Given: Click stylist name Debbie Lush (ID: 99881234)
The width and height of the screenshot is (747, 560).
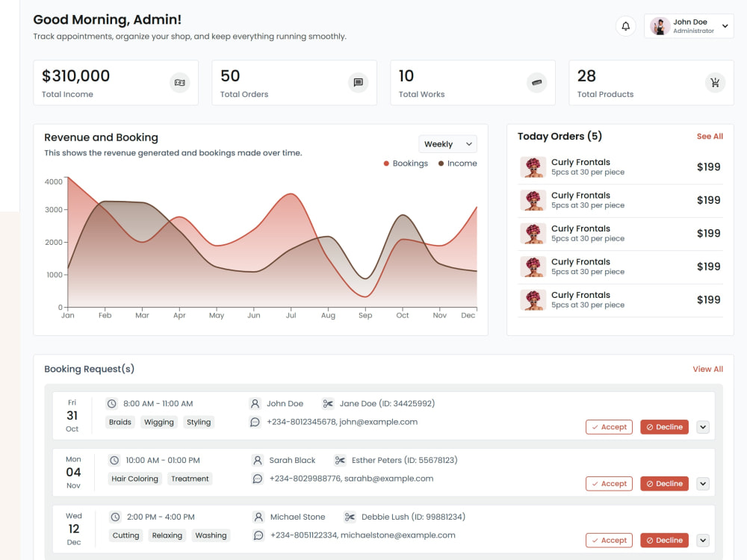Looking at the screenshot, I should pos(414,517).
